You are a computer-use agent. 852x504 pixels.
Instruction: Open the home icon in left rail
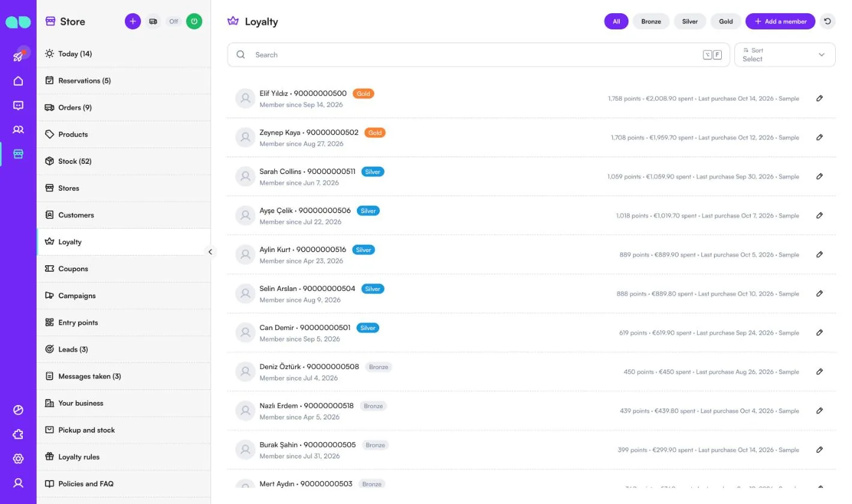19,81
